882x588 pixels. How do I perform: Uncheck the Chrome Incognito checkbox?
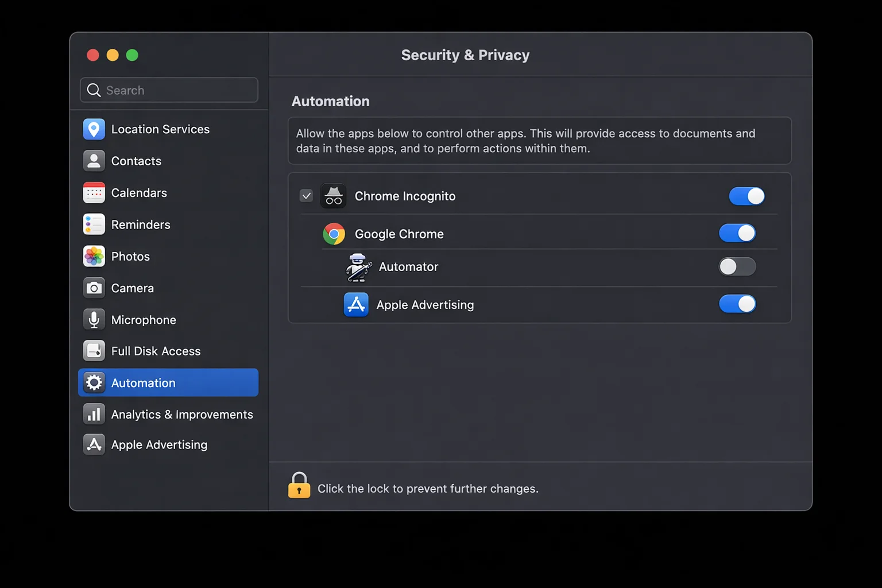307,196
